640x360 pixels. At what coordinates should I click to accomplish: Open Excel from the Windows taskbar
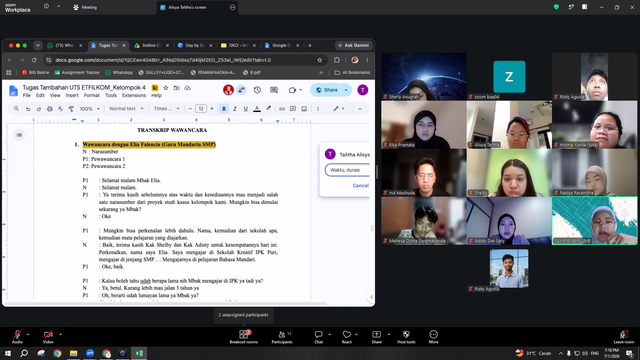pos(139,353)
